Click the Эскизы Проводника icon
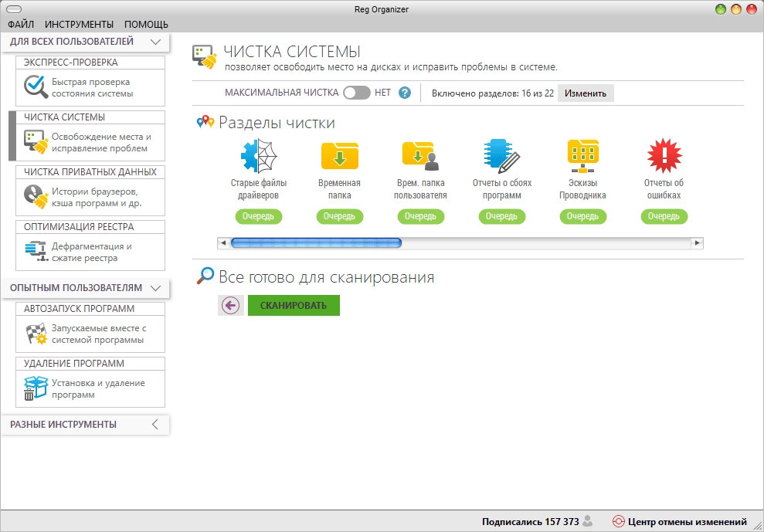 582,156
